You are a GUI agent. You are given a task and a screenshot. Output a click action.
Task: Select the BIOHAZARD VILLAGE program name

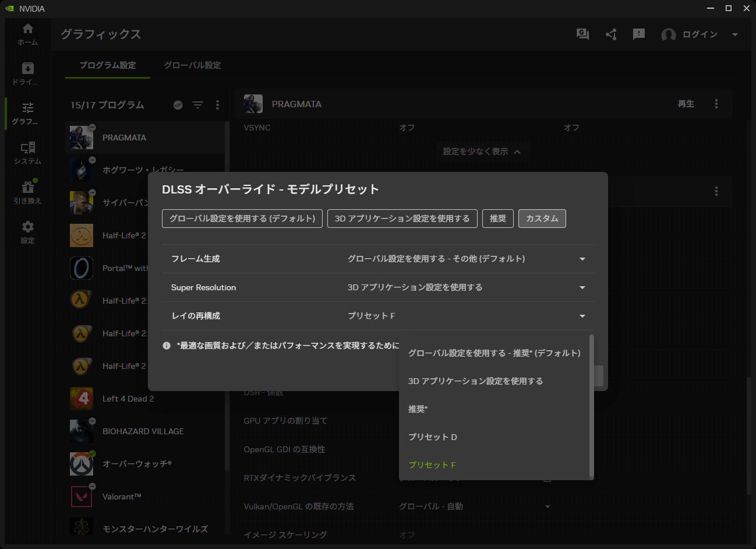tap(143, 431)
